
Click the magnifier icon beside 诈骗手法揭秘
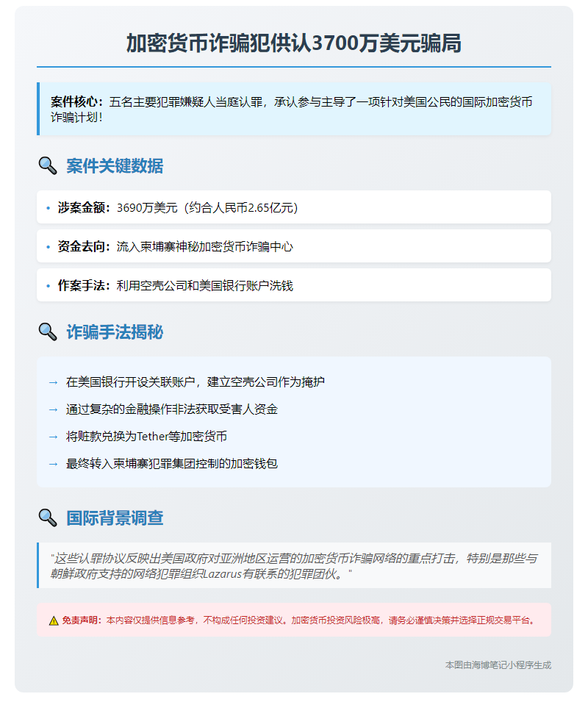pyautogui.click(x=48, y=332)
